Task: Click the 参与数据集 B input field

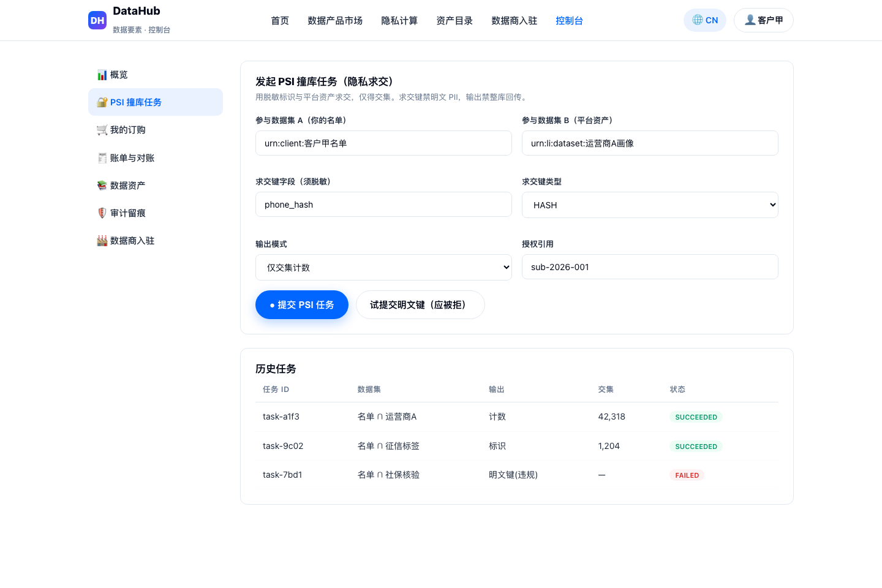Action: (650, 143)
